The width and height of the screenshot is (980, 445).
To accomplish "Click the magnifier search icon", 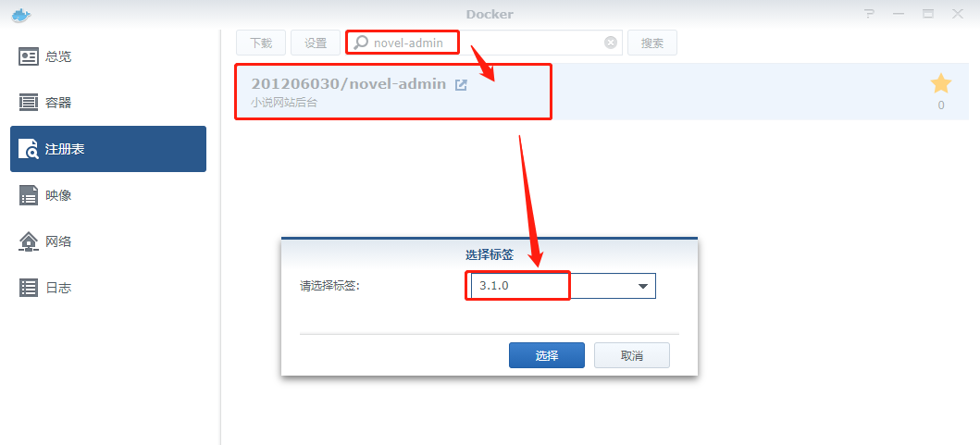I will pyautogui.click(x=361, y=43).
